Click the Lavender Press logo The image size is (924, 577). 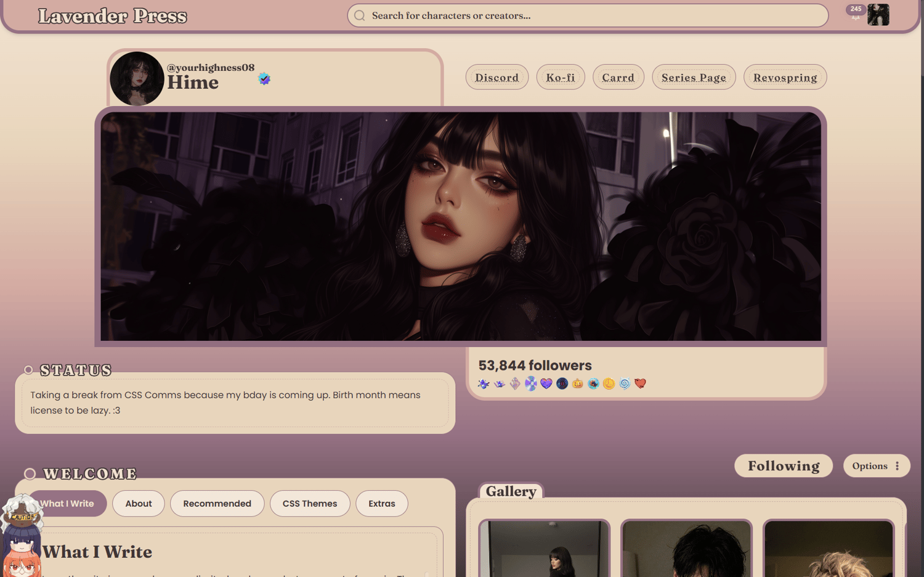[x=113, y=16]
